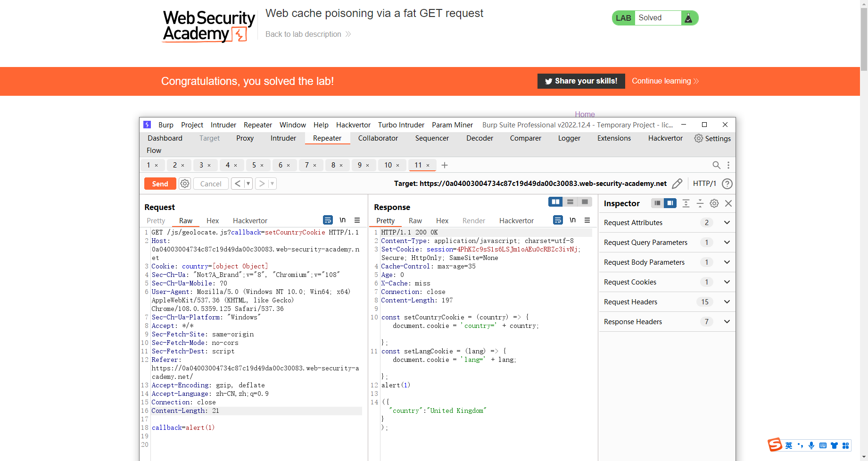Click the keyboard icon in IME toolbar

coord(823,445)
